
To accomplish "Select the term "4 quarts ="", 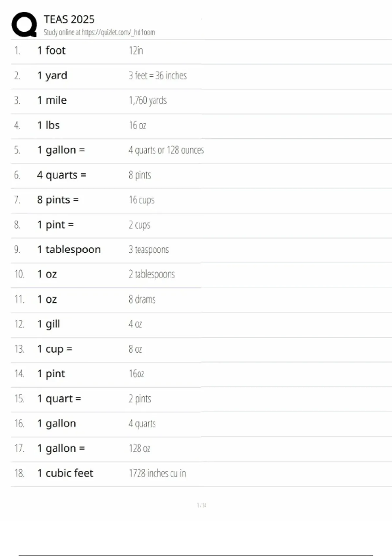I will (x=61, y=175).
